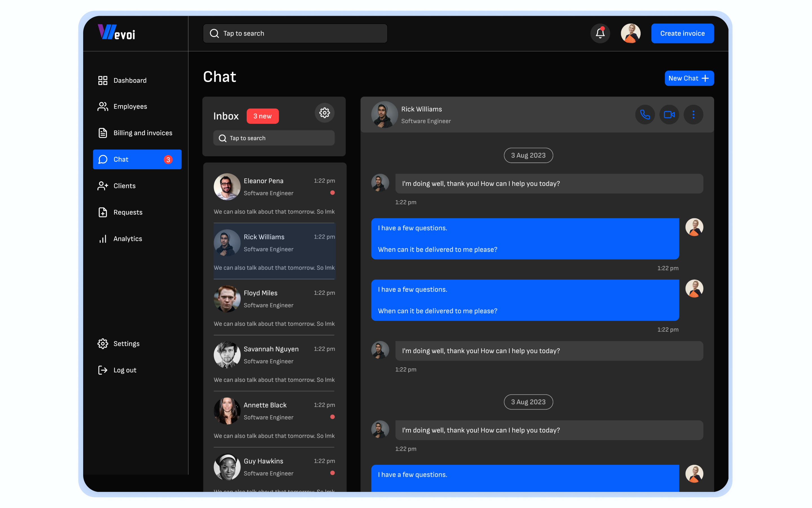812x508 pixels.
Task: Click the magnifier icon in top search
Action: [214, 33]
